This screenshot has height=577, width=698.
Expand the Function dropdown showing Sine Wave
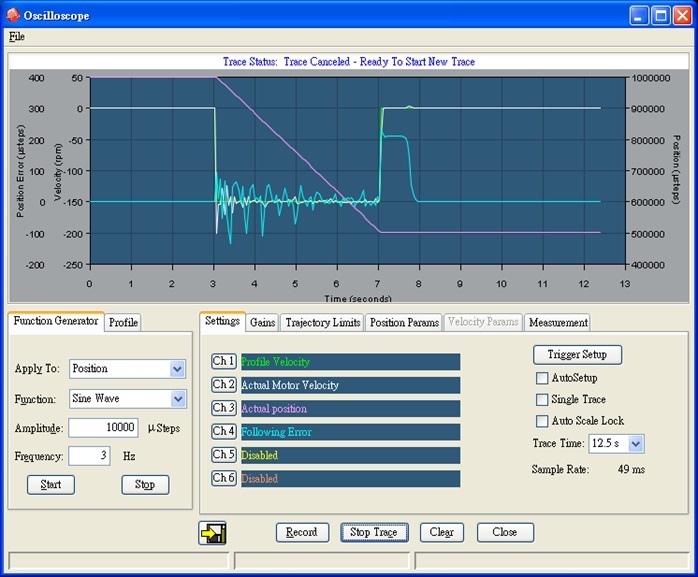178,399
